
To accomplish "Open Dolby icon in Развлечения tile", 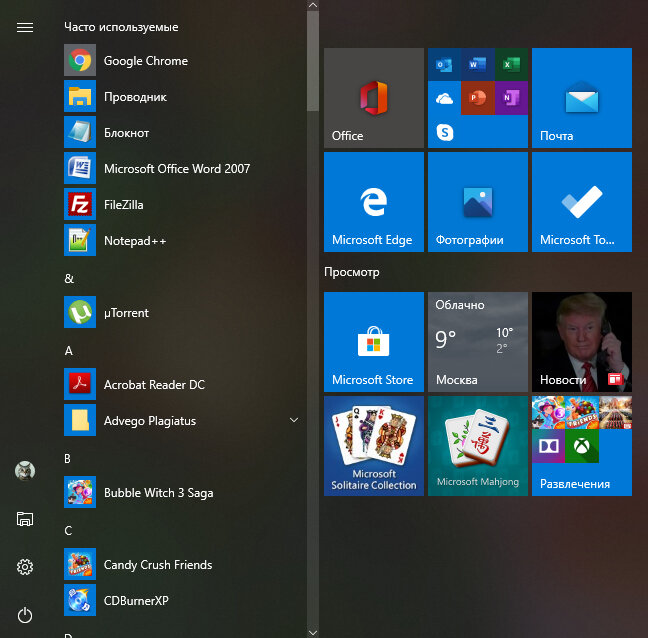I will [548, 446].
